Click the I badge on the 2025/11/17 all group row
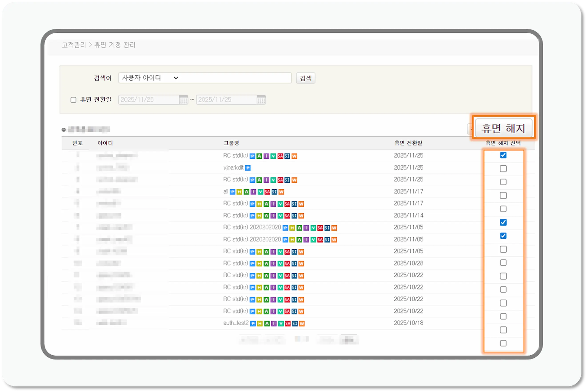This screenshot has width=587, height=392. click(253, 192)
